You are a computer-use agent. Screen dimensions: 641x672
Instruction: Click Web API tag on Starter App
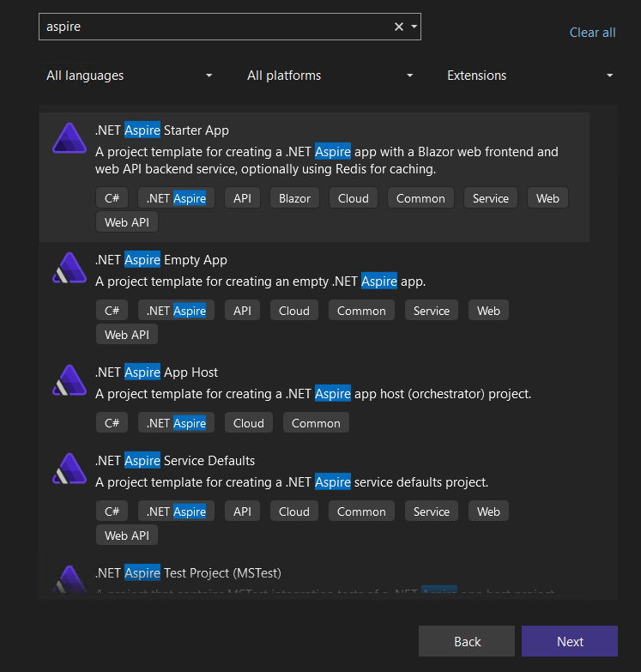[127, 222]
